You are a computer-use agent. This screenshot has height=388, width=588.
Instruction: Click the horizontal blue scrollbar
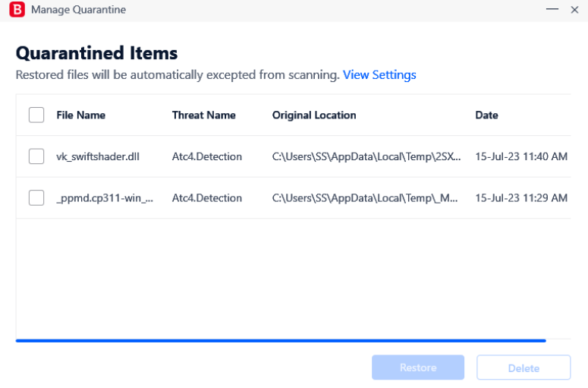(281, 341)
